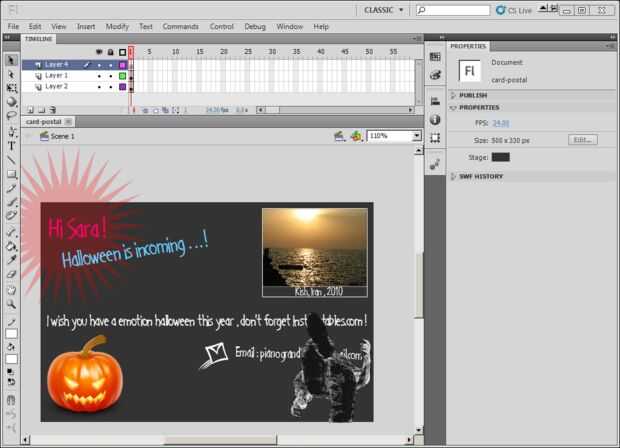Select the Text tool
This screenshot has width=620, height=448.
coord(11,146)
